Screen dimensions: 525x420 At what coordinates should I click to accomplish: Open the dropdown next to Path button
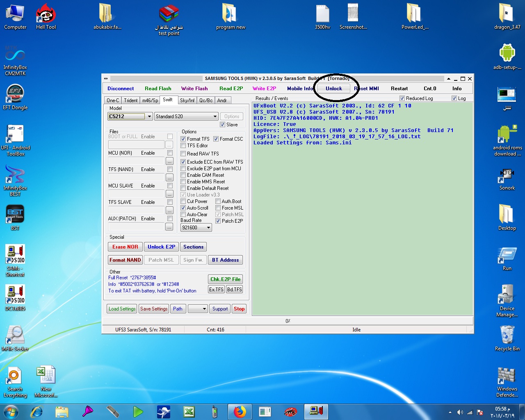(198, 309)
